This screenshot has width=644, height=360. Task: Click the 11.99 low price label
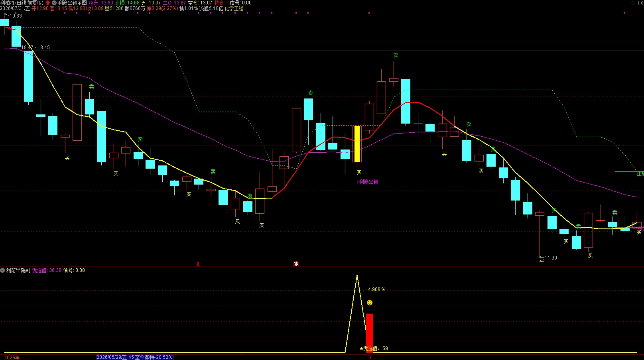coord(551,258)
